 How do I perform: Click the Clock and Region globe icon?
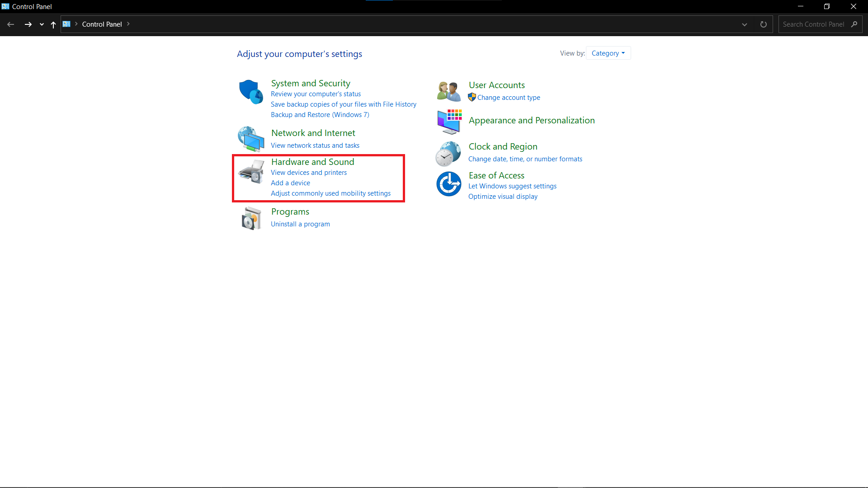pos(448,154)
